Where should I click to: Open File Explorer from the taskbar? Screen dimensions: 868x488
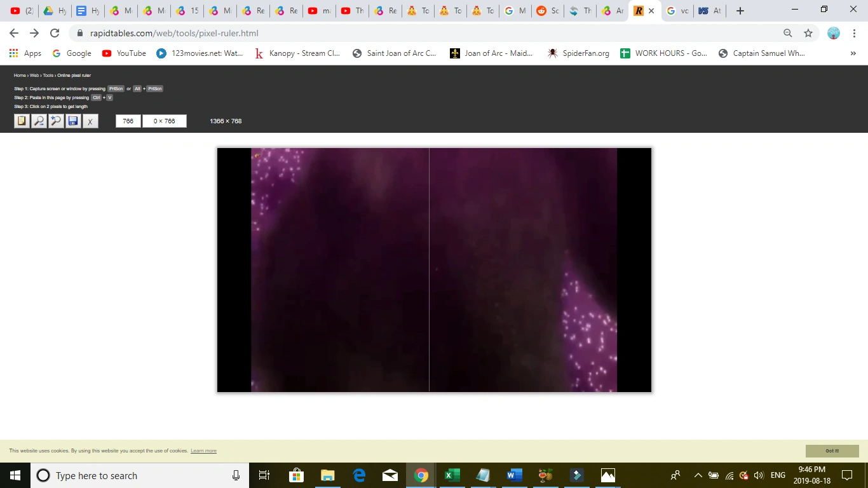[327, 475]
